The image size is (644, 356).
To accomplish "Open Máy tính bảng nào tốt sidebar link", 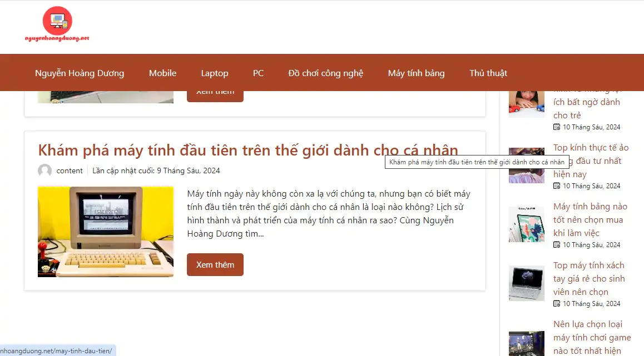I will click(590, 219).
